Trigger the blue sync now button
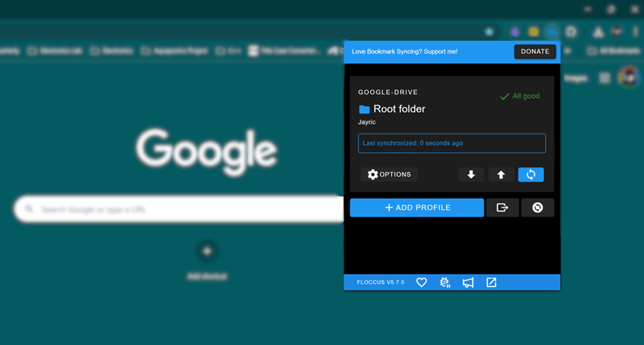 [530, 175]
